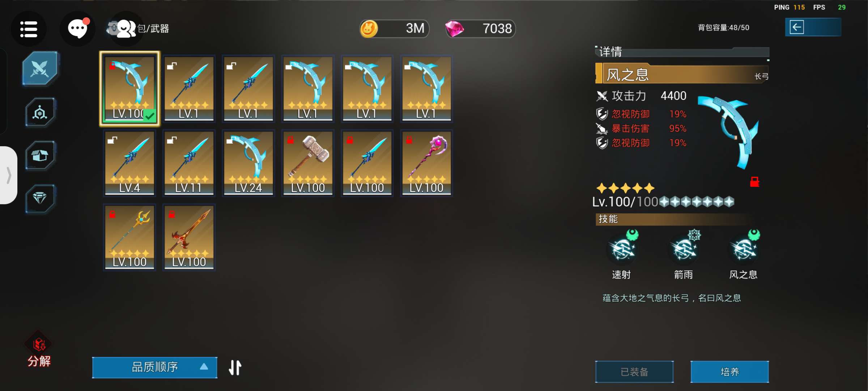Select the crossed swords weapons tab
Viewport: 868px width, 391px height.
40,68
